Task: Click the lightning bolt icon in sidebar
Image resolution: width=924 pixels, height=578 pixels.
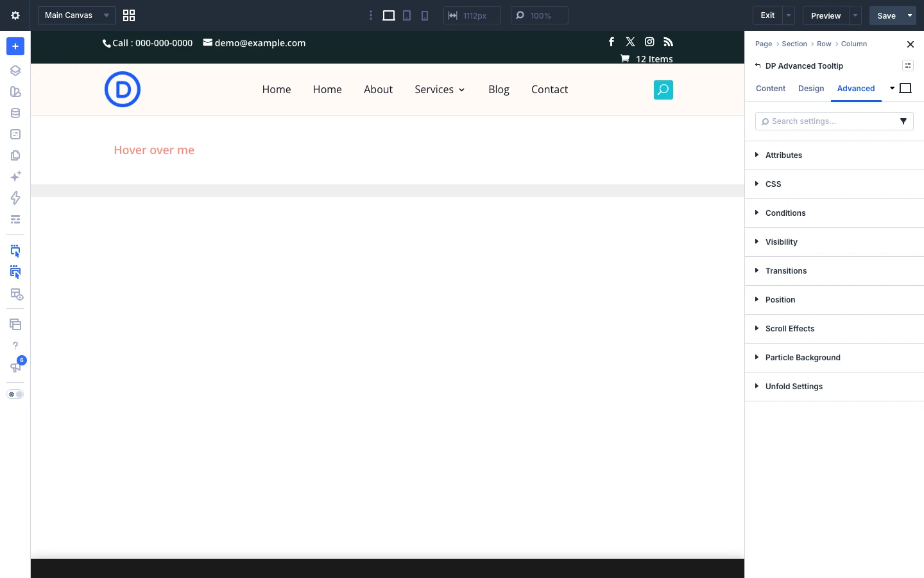Action: click(15, 198)
